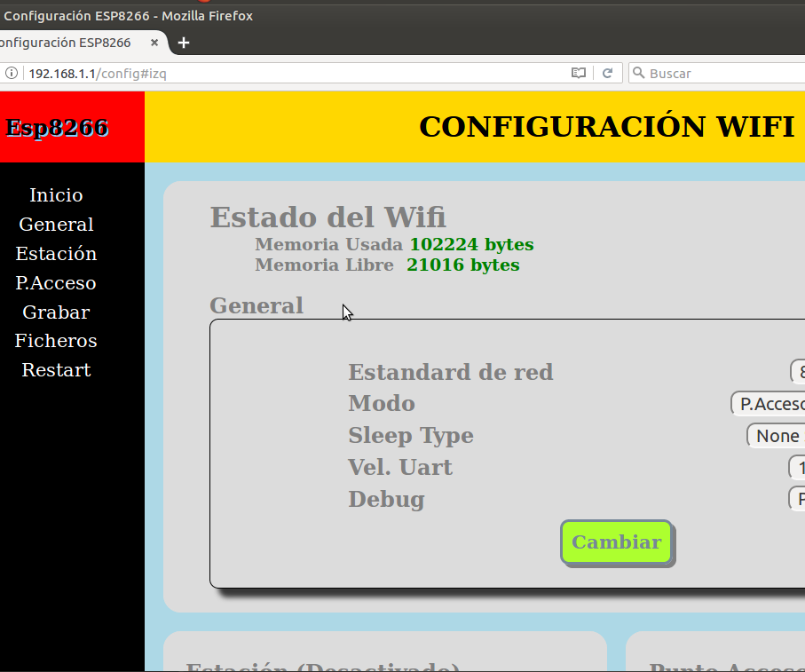805x672 pixels.
Task: Click Grabar in the sidebar
Action: (55, 312)
